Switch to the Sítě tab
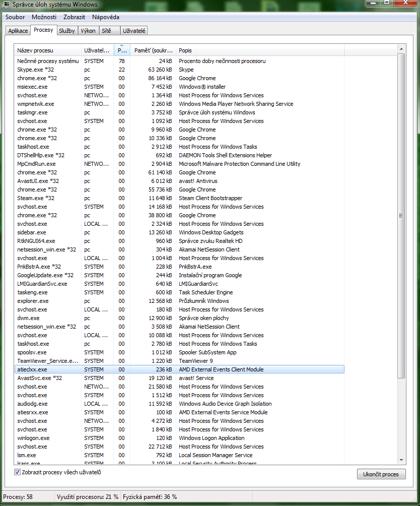This screenshot has height=506, width=420. (106, 31)
